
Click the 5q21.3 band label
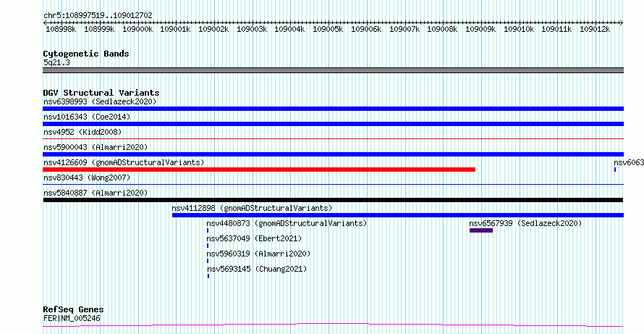coord(56,62)
